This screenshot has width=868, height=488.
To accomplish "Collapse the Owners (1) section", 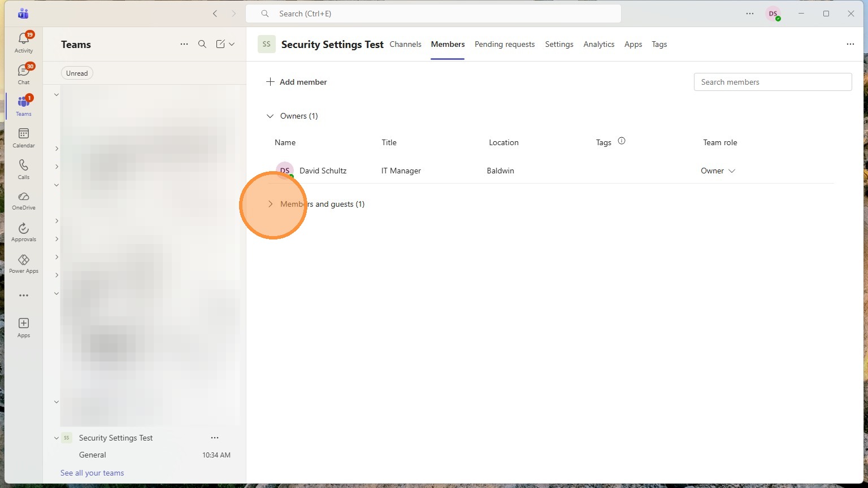I will (270, 116).
